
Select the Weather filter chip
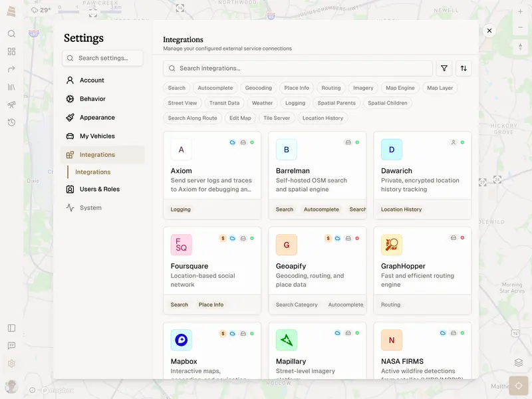click(262, 103)
